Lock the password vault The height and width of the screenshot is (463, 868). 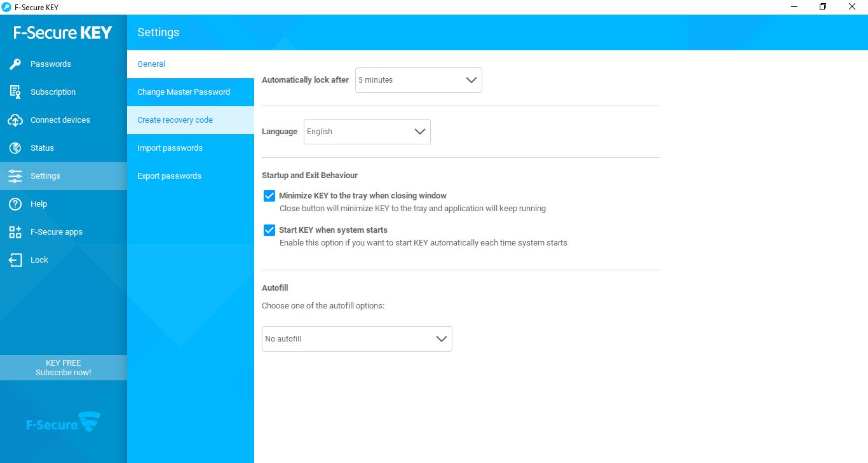[x=64, y=259]
